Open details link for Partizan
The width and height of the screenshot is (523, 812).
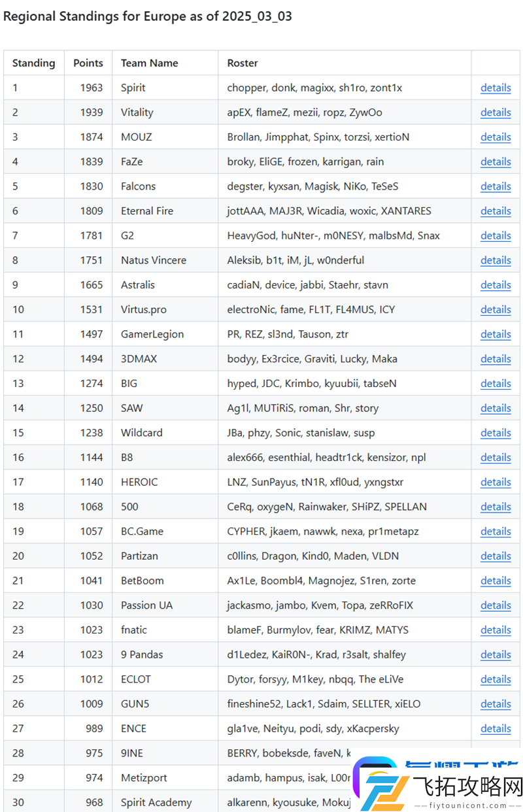[496, 556]
